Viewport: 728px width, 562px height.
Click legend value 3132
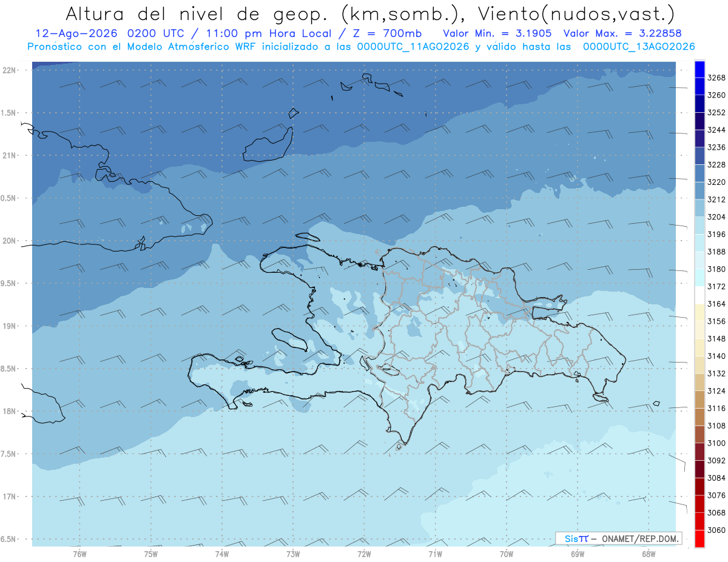tap(716, 373)
